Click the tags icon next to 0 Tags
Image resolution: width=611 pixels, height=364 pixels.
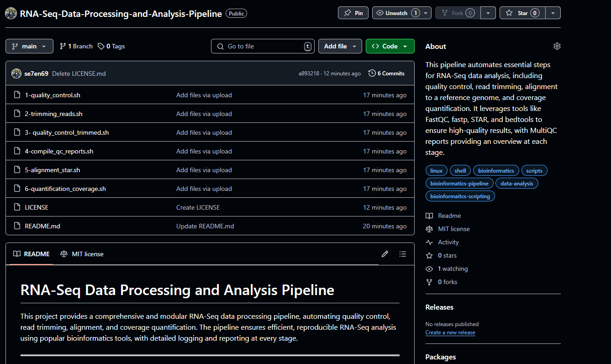coord(101,46)
